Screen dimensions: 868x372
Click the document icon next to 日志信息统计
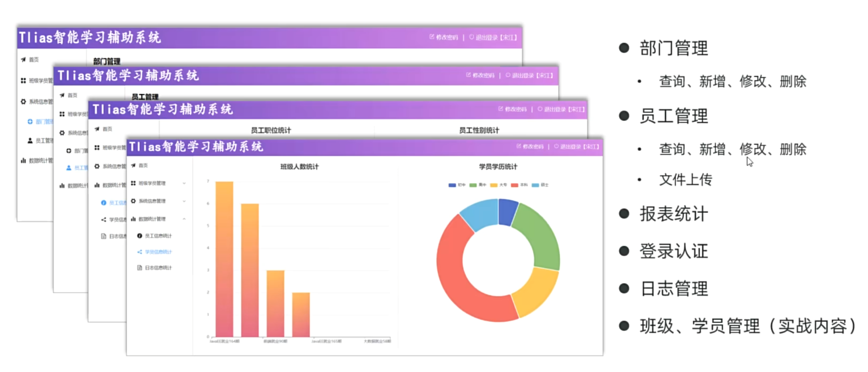pos(139,268)
